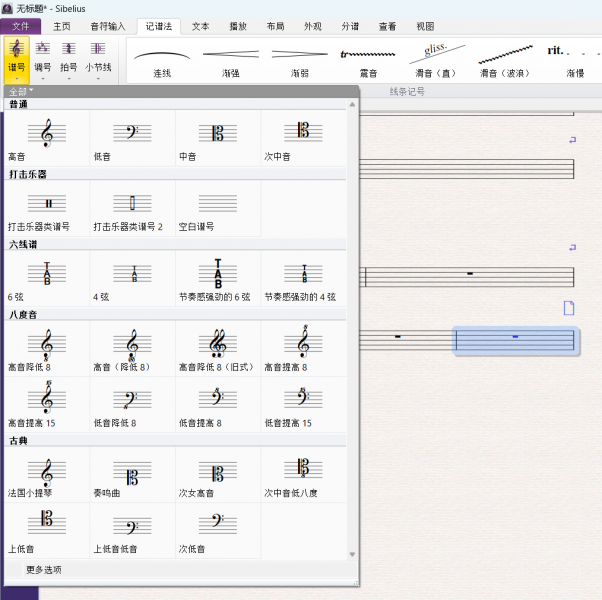Switch to the 布局 tab

click(276, 26)
